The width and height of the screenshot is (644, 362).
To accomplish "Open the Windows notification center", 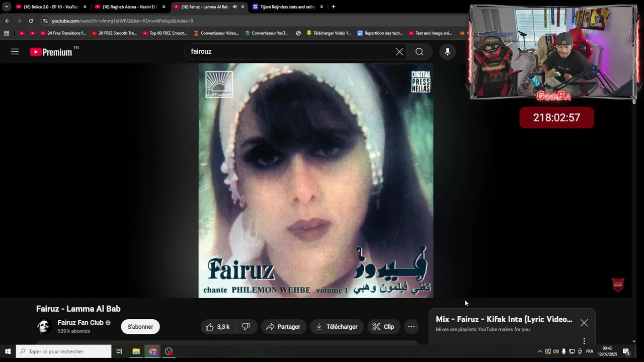I will click(626, 351).
